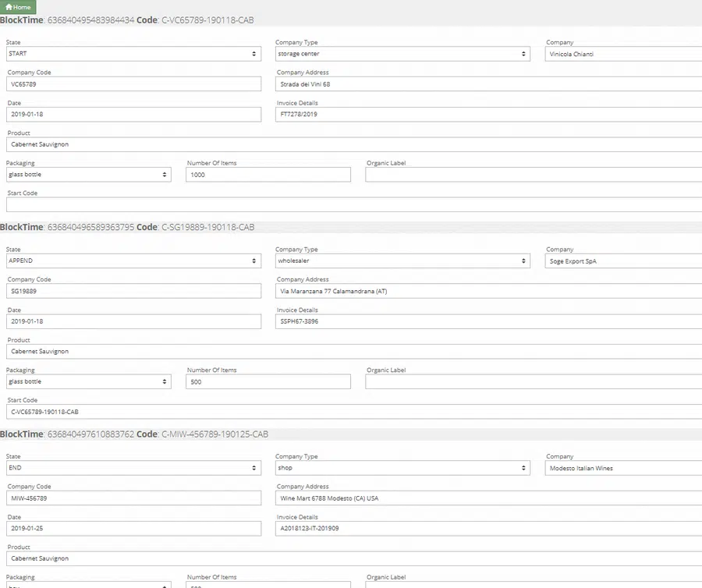Click Invoice Details field A2018123-IT-201909
Image resolution: width=702 pixels, height=588 pixels.
tap(488, 529)
